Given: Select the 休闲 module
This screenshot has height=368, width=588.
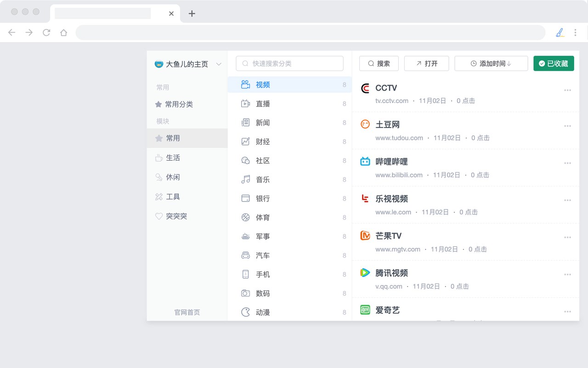Looking at the screenshot, I should coord(187,177).
